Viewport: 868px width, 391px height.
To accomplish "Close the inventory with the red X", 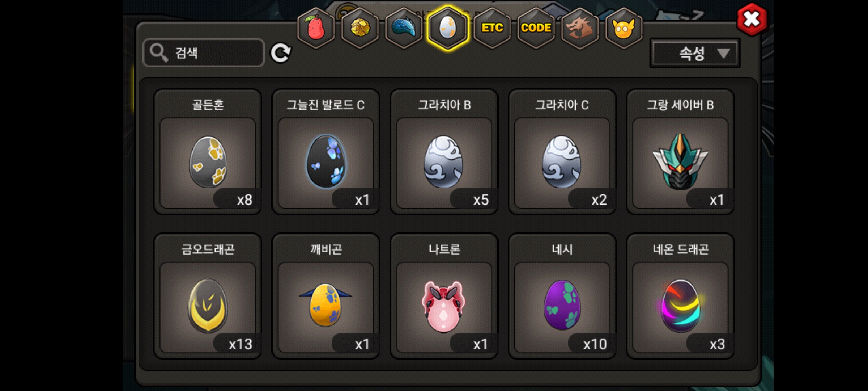I will (752, 19).
